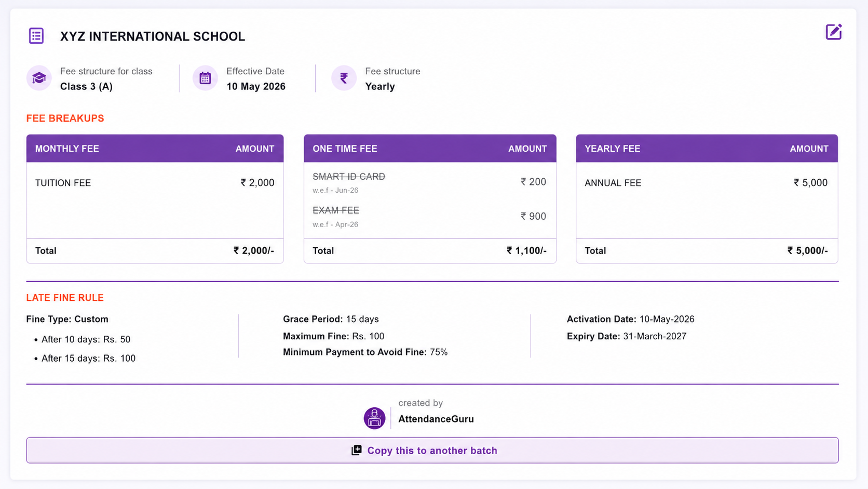Click the copy icon in batch button

357,450
